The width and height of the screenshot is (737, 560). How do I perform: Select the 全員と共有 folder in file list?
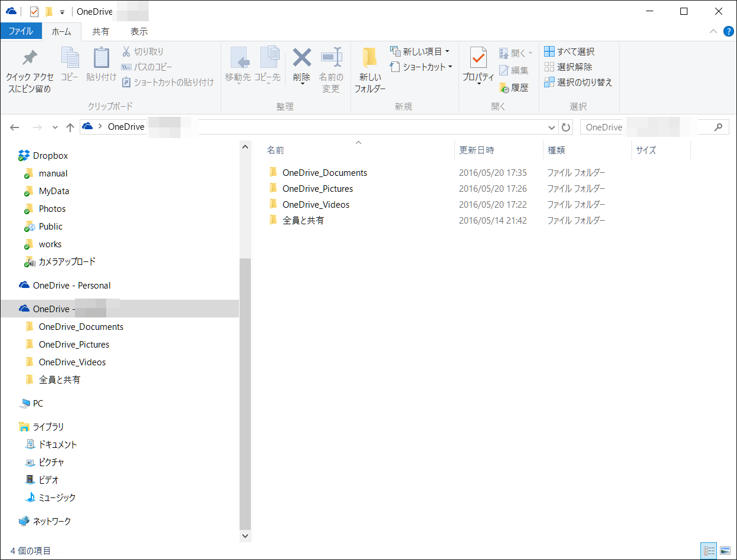coord(303,221)
